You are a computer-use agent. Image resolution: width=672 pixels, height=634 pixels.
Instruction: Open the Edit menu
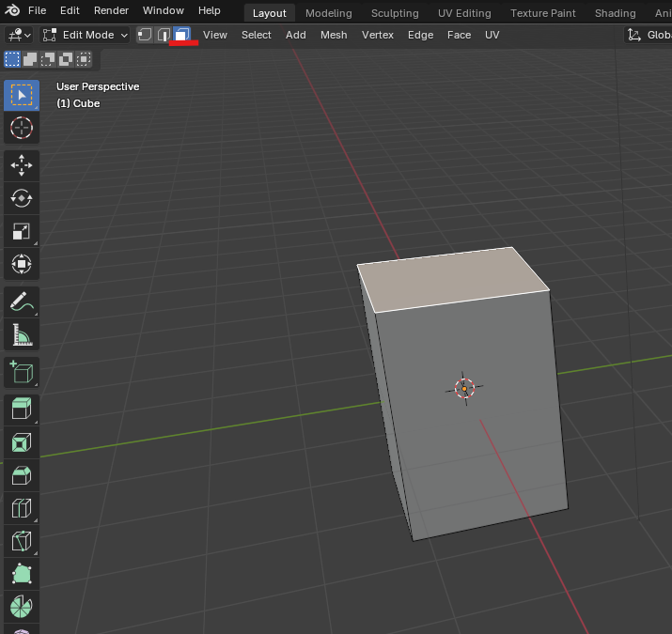coord(70,10)
